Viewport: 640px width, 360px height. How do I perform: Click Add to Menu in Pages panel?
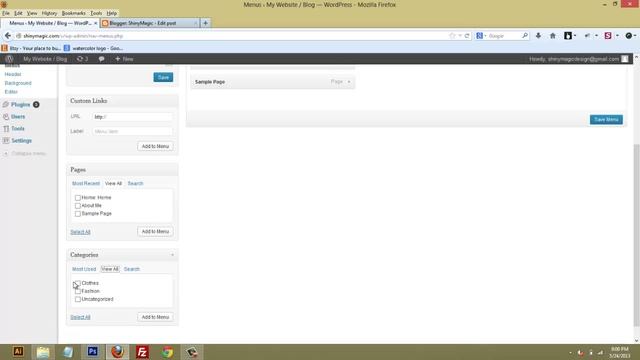(x=155, y=231)
